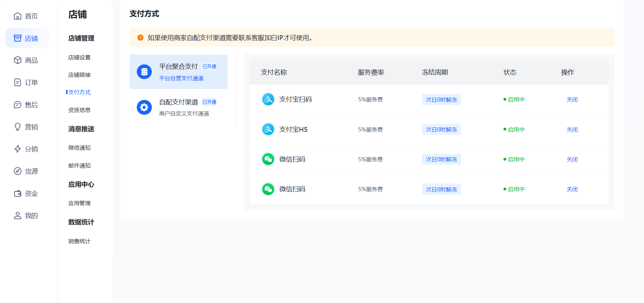Click 关闭 for 支付宝H5
644x303 pixels.
tap(572, 130)
